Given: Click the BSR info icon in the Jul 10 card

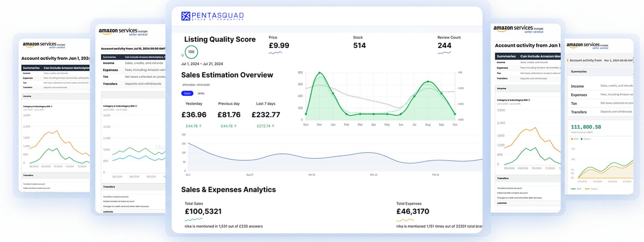Looking at the screenshot, I should click(136, 106).
